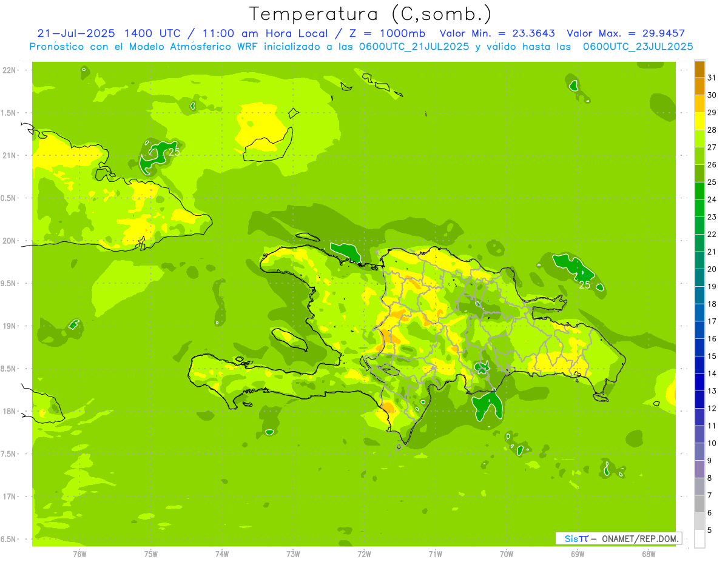Viewport: 728px width, 562px height.
Task: Click the legend value 30
Action: (712, 95)
